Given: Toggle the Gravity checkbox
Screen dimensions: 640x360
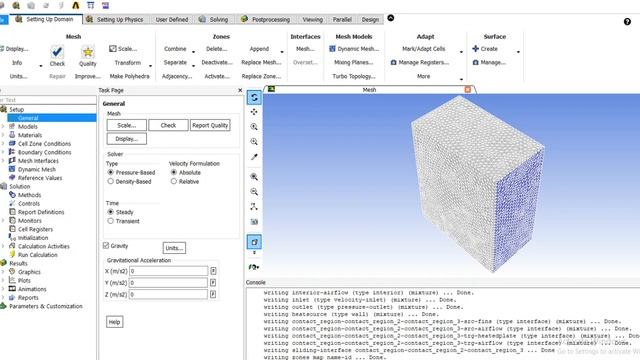Looking at the screenshot, I should (x=106, y=246).
